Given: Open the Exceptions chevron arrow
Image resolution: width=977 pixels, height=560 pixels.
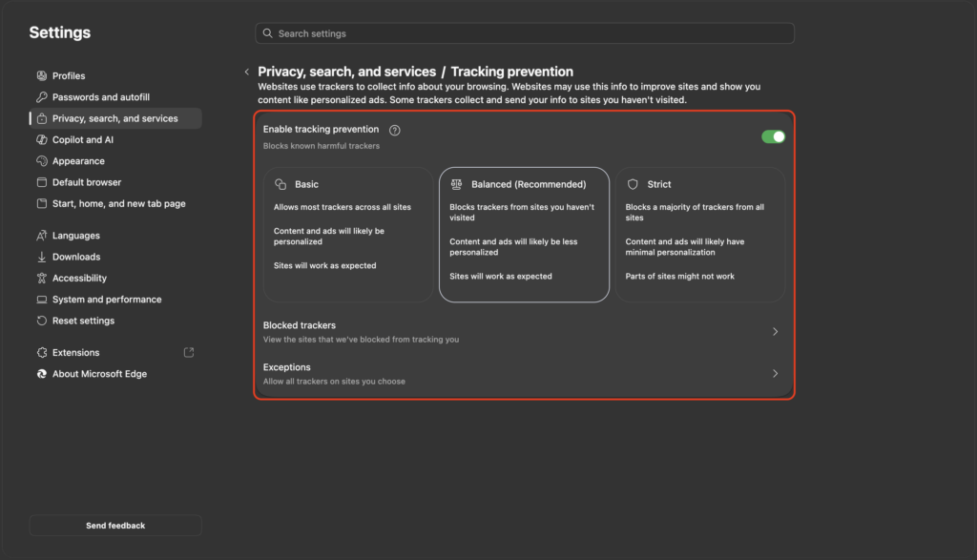Looking at the screenshot, I should [775, 374].
